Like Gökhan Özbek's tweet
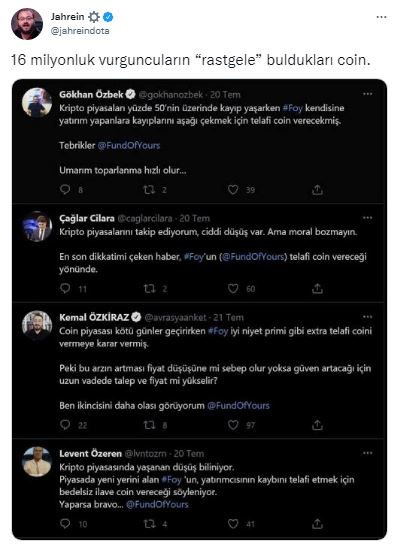Image resolution: width=397 pixels, height=550 pixels. [x=233, y=190]
